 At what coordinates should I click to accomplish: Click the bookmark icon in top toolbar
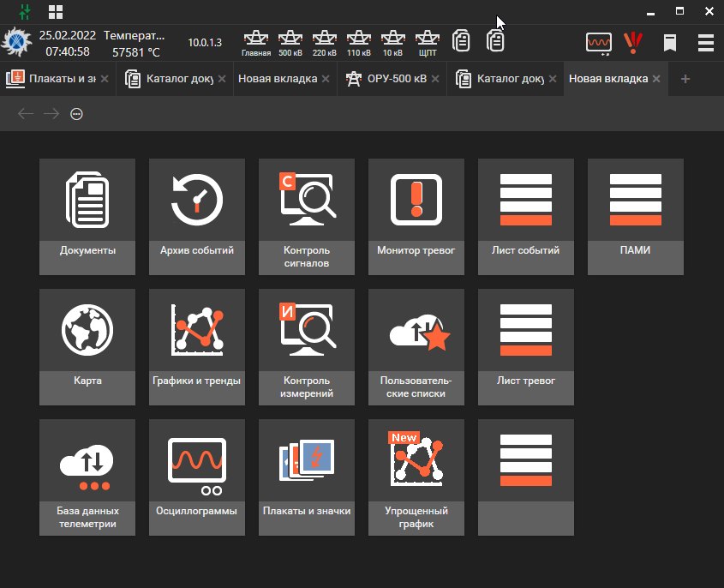(670, 43)
